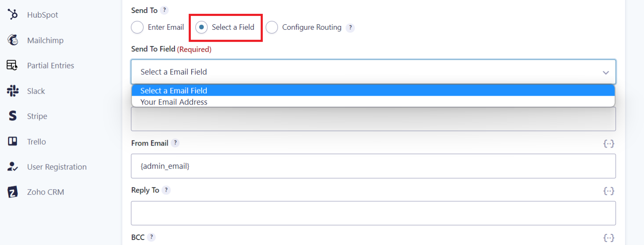This screenshot has width=644, height=245.
Task: Open the Zoho CRM sidebar icon
Action: 13,192
